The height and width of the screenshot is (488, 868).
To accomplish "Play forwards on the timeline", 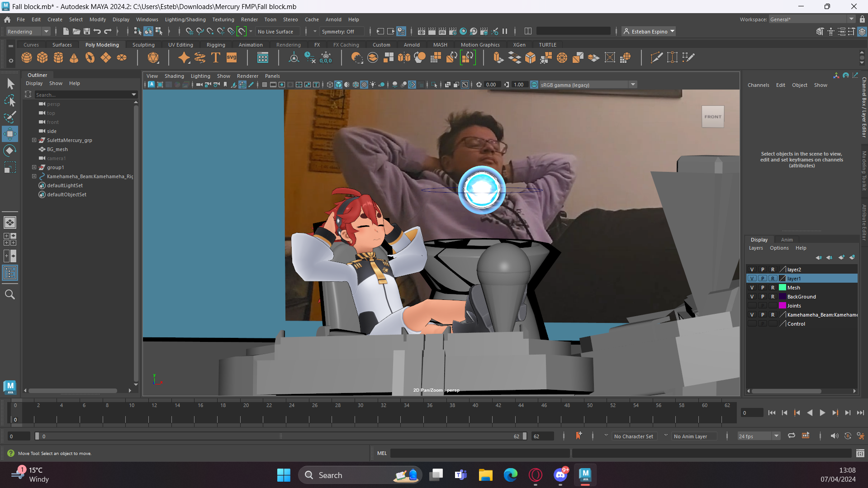I will tap(822, 412).
